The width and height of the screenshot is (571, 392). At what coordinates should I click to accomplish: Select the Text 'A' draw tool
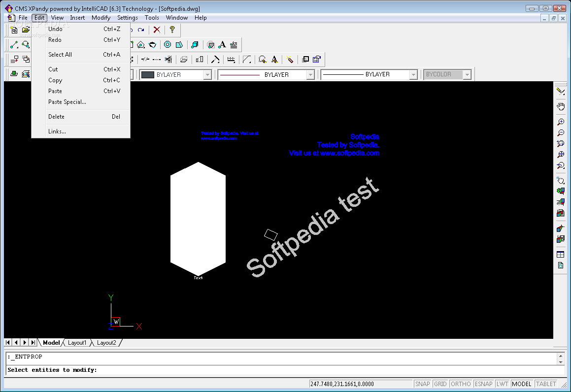(222, 45)
